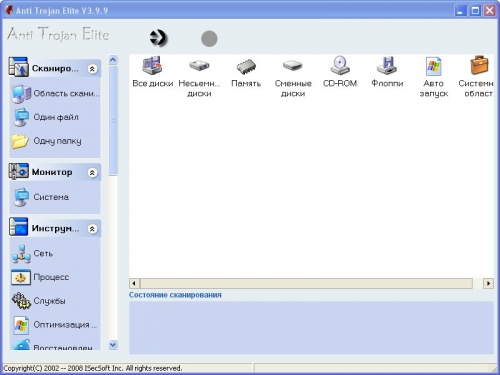Click the title bar application icon
The width and height of the screenshot is (500, 375).
coord(9,10)
